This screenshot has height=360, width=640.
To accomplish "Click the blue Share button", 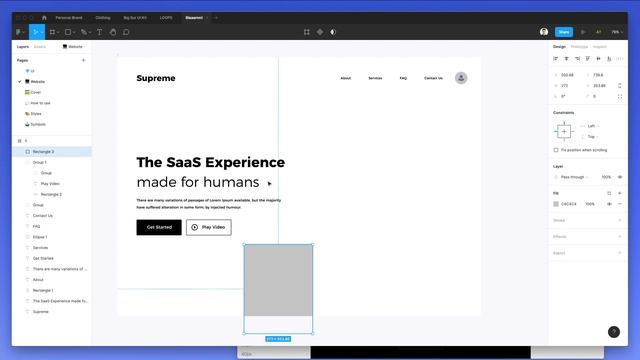I will [x=564, y=32].
